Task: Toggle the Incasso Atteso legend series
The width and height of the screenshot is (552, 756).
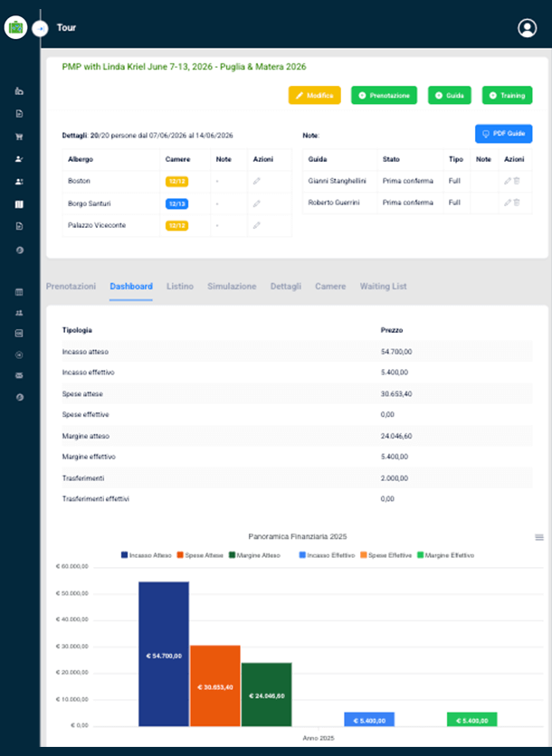Action: 148,554
